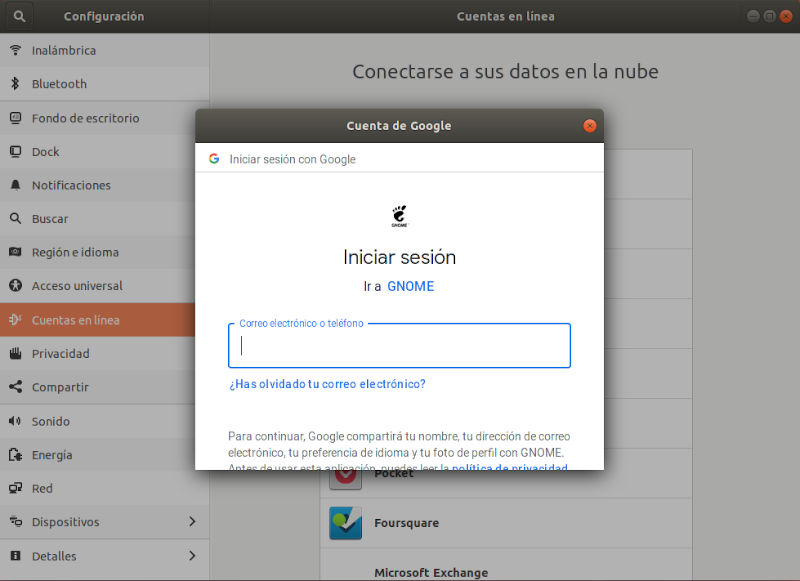Open the política de privacidad link
Image resolution: width=800 pixels, height=581 pixels.
tap(510, 467)
